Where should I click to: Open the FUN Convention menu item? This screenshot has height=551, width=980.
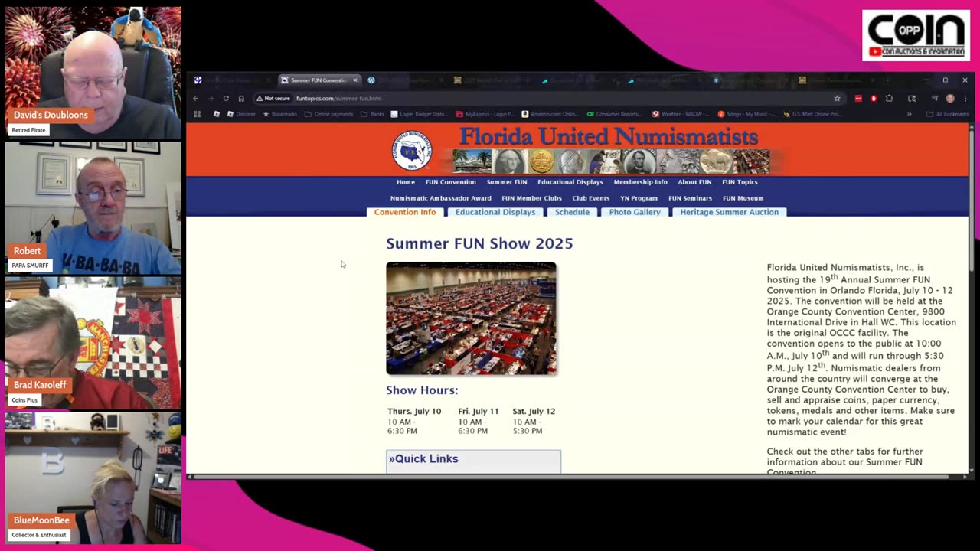coord(451,182)
